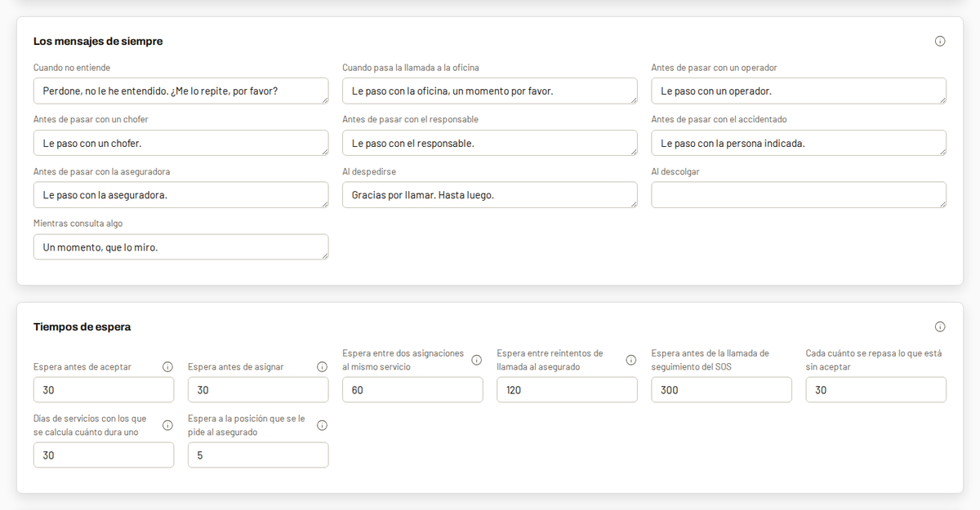Focus the 'Espera antes de aceptar' value field
Viewport: 980px width, 510px height.
[104, 390]
